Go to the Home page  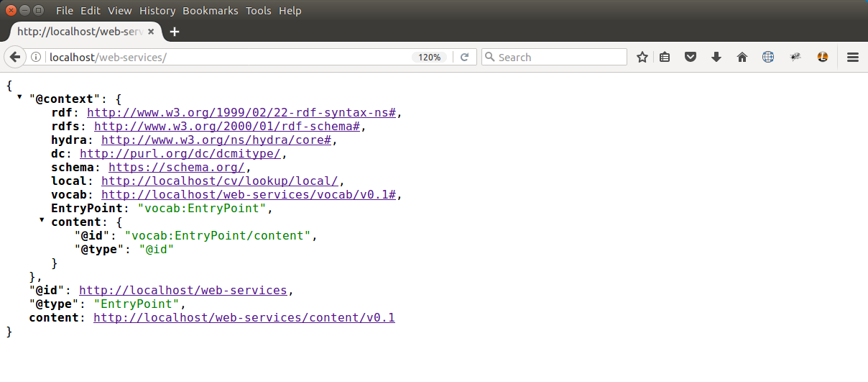click(742, 58)
